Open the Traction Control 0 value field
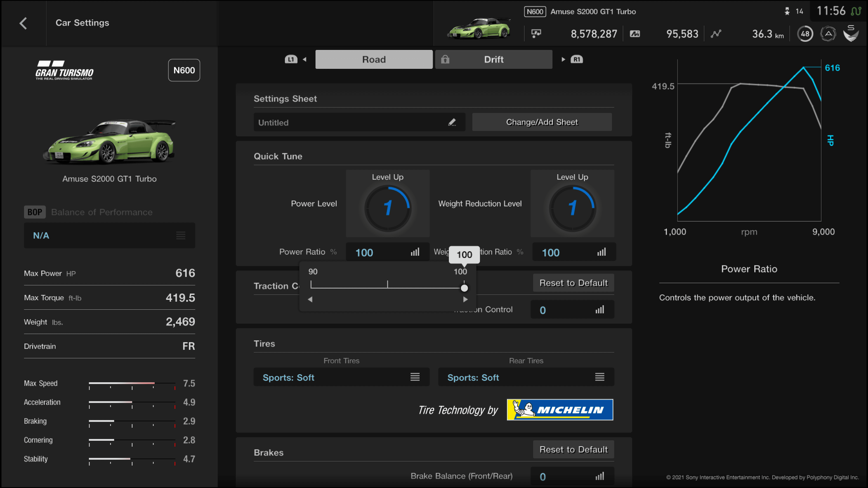This screenshot has height=488, width=868. (x=572, y=310)
